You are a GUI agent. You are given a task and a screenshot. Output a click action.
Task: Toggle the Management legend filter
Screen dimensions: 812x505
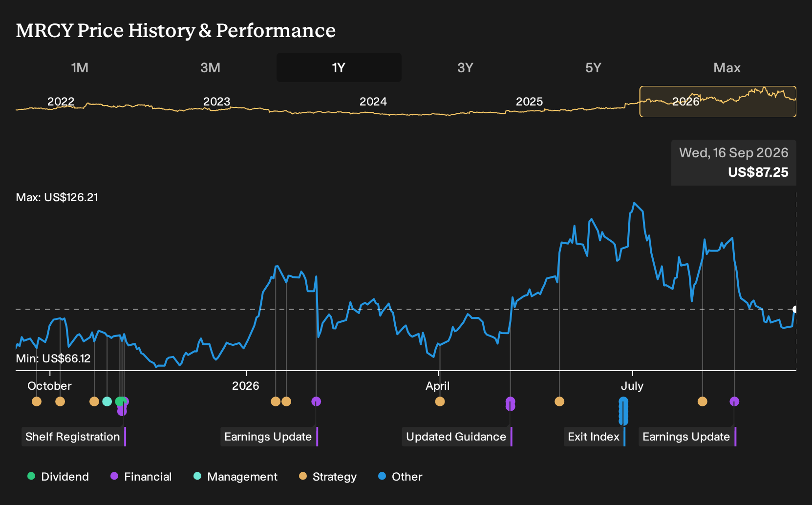235,477
